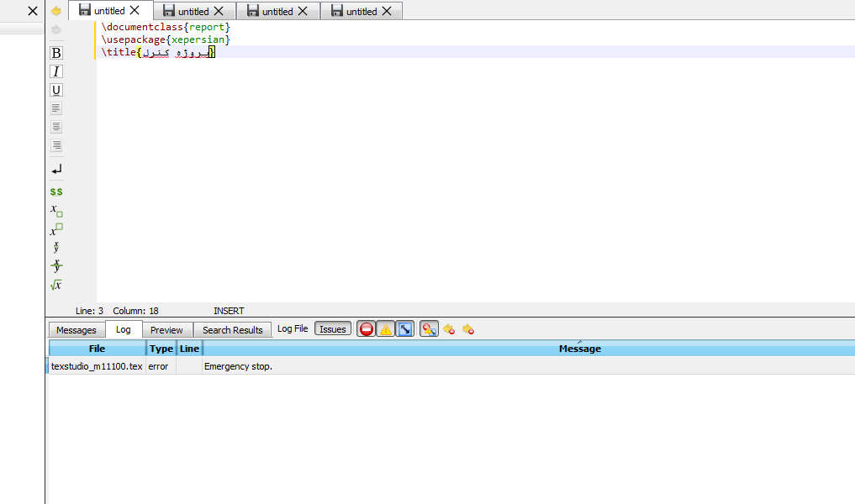
Task: Insert a new line with the return arrow icon
Action: [x=56, y=170]
